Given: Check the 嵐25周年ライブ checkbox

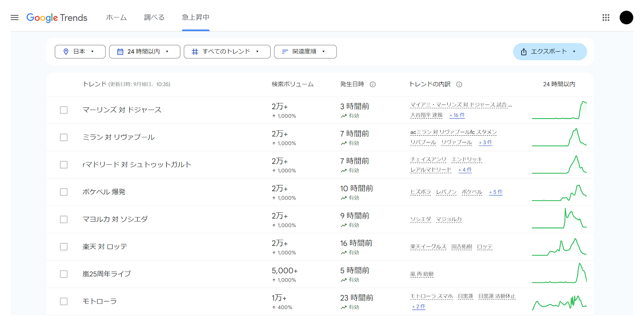Looking at the screenshot, I should [64, 274].
